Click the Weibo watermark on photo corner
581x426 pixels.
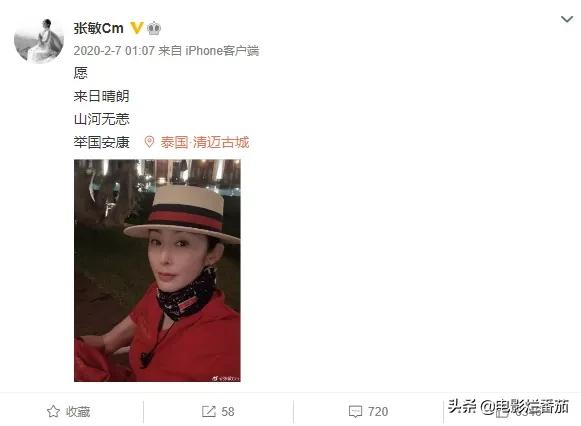[226, 378]
